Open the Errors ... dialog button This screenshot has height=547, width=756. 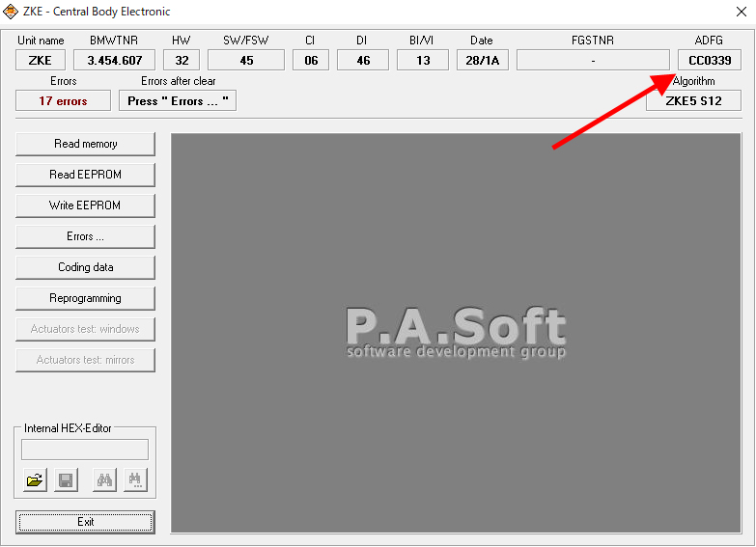click(85, 236)
